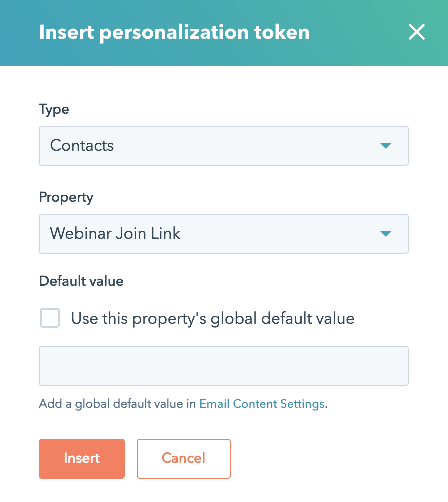Click the Property field label
Viewport: 448px width, 502px height.
point(66,197)
